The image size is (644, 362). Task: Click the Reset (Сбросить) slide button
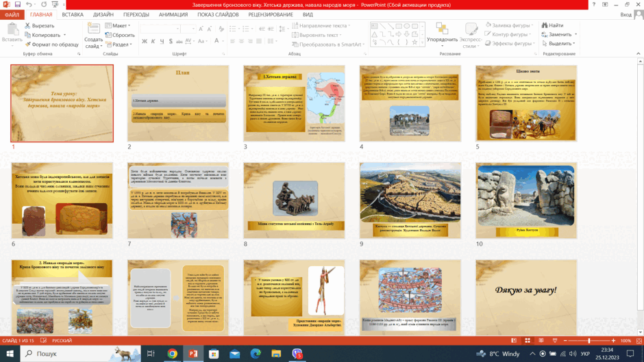point(120,35)
